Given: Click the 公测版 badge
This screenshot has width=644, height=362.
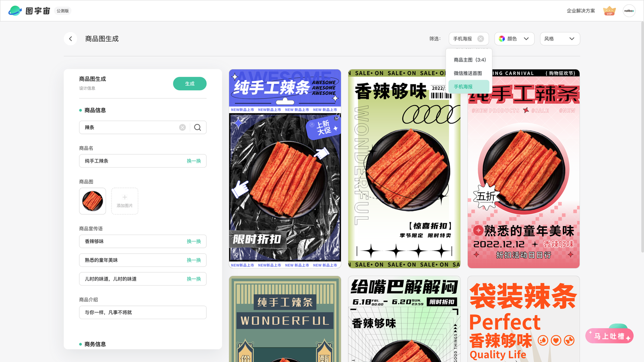Looking at the screenshot, I should pos(63,11).
